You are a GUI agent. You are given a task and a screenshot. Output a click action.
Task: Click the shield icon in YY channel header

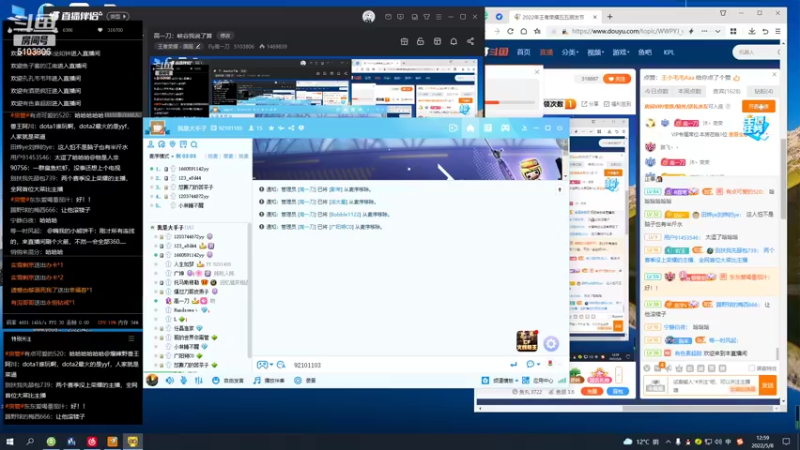[301, 128]
